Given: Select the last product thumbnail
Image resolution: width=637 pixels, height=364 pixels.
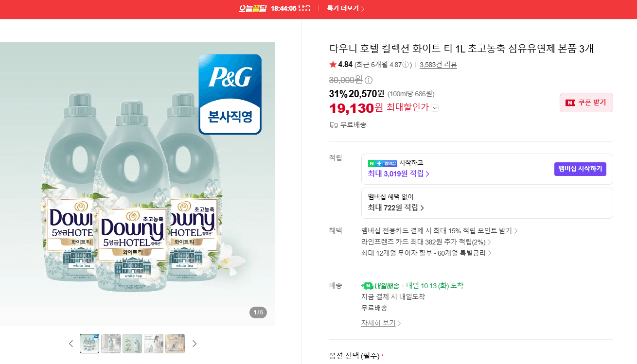Looking at the screenshot, I should [x=175, y=344].
